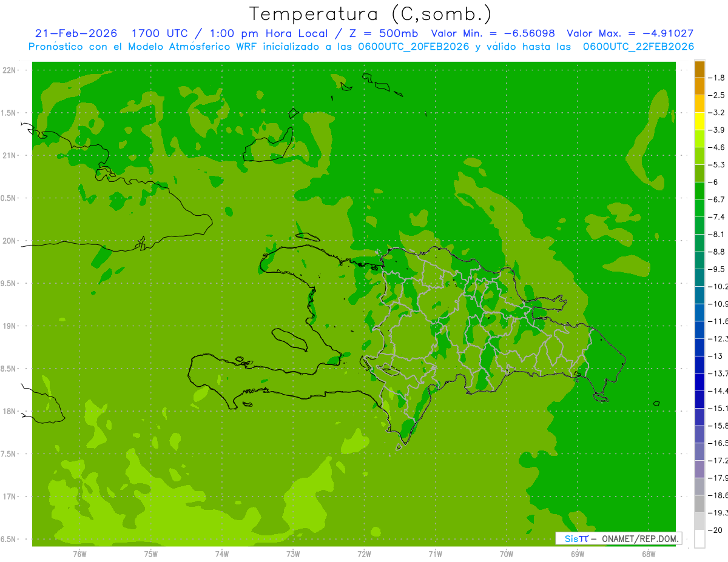The width and height of the screenshot is (728, 562).
Task: Click the dark blue swatch between -13.7 and -14.4
Action: coord(699,382)
